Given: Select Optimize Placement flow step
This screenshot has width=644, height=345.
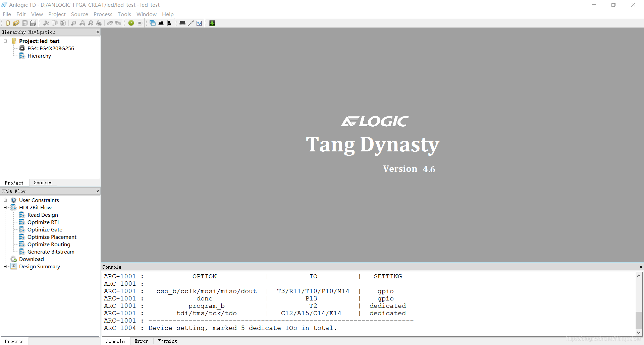Looking at the screenshot, I should (x=48, y=237).
